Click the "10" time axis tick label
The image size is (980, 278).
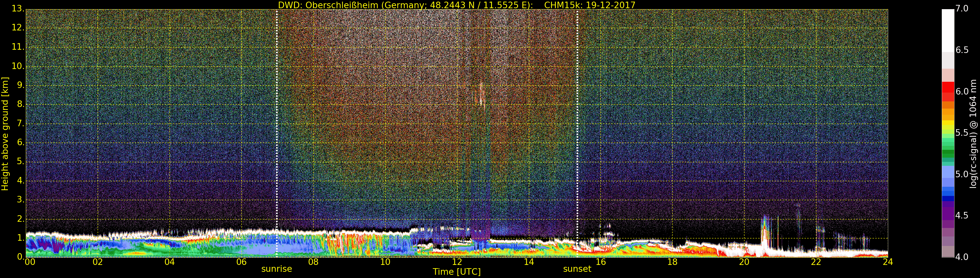[385, 262]
